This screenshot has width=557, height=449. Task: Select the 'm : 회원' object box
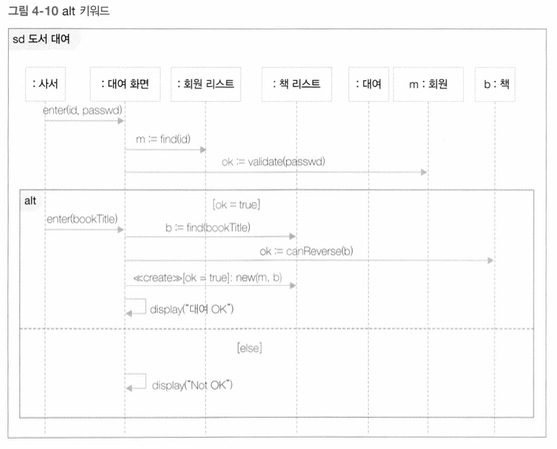428,84
